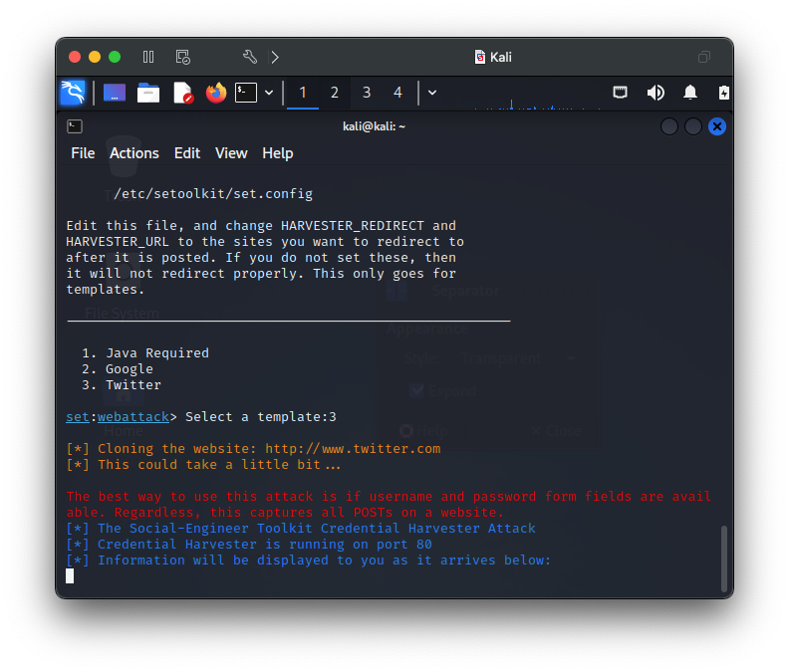Expand dropdown arrow after workspace switcher
The width and height of the screenshot is (789, 672).
432,93
